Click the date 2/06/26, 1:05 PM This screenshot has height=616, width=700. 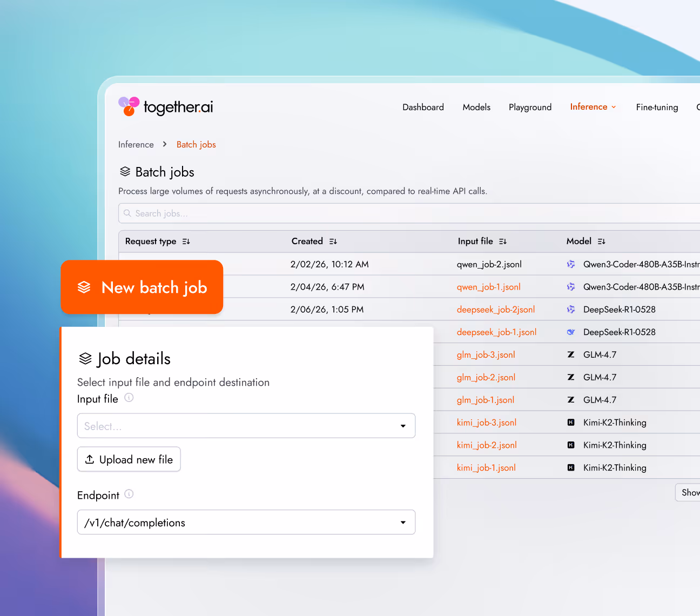point(327,310)
